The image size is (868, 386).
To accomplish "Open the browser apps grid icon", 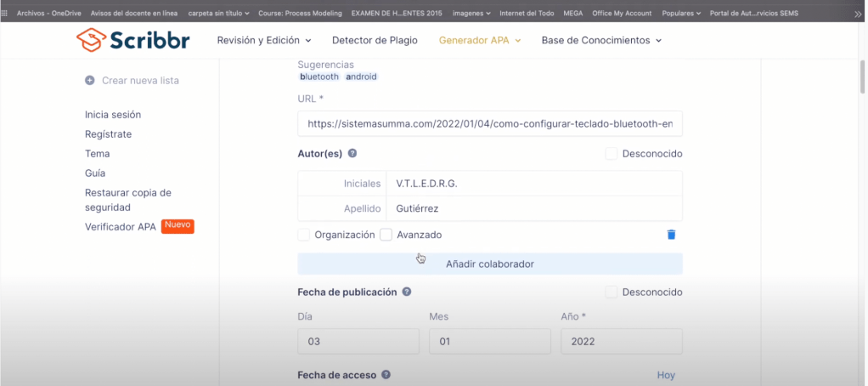I will click(x=7, y=14).
